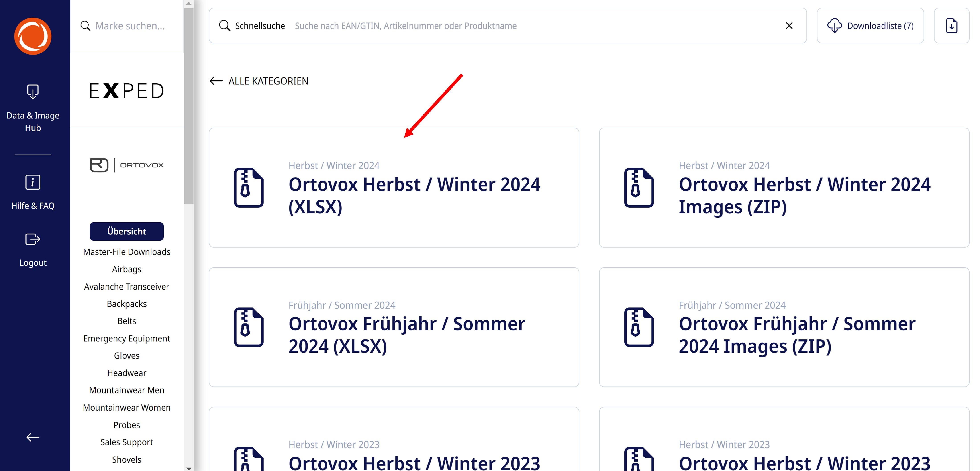Click zip icon of Frühjahr / Sommer 2024 (XLSX)
The image size is (980, 471).
pos(249,327)
